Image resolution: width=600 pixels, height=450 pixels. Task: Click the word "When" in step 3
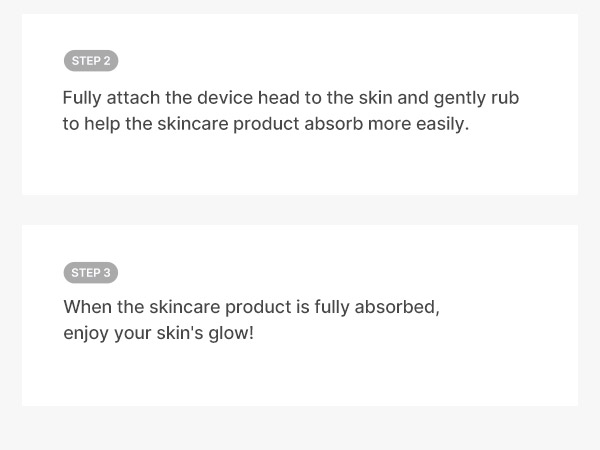tap(88, 307)
